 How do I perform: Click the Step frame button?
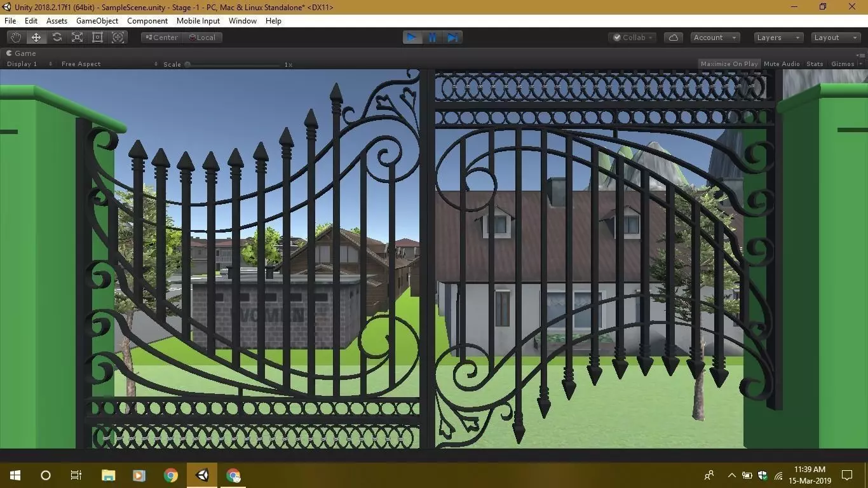(x=452, y=37)
